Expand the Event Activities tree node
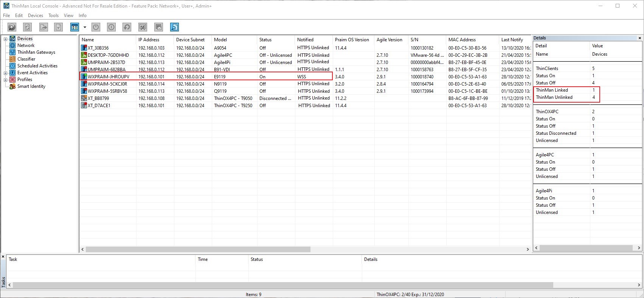Screen dimensions: 644x298 pyautogui.click(x=6, y=73)
